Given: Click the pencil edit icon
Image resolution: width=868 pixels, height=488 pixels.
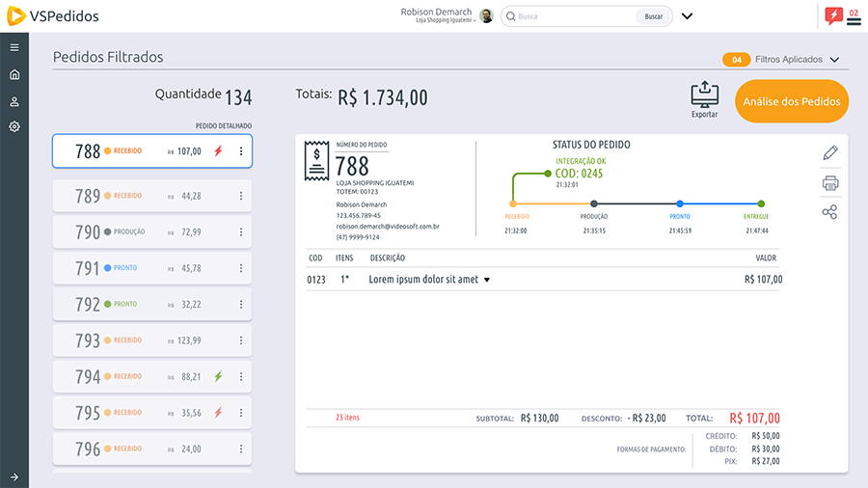Looking at the screenshot, I should tap(829, 153).
